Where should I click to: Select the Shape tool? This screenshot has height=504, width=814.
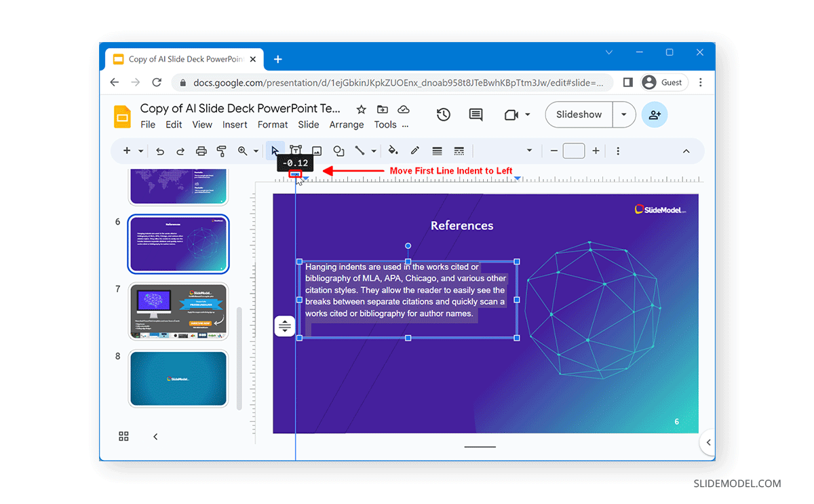(x=338, y=151)
